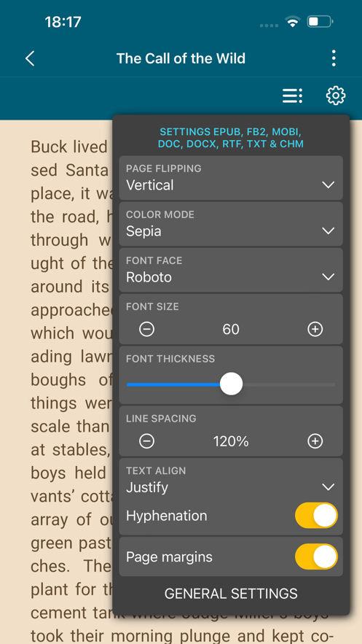The image size is (362, 644).
Task: Choose a different Font Face from Roboto
Action: [231, 270]
